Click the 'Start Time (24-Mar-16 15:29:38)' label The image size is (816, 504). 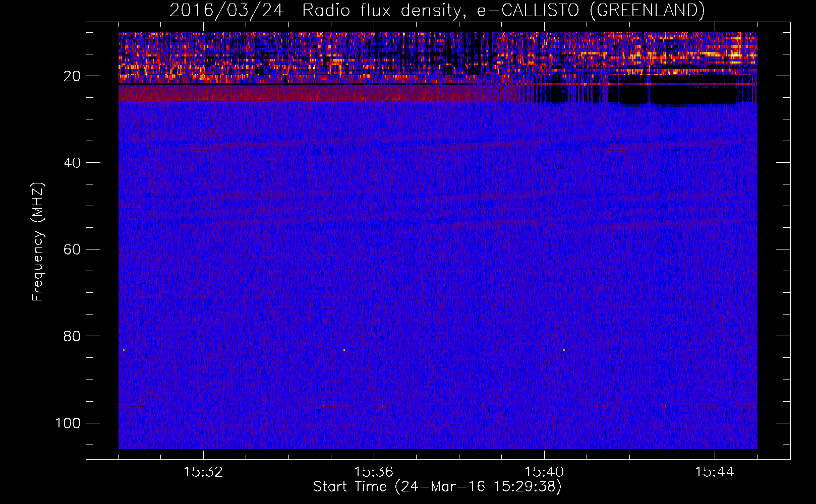click(437, 487)
